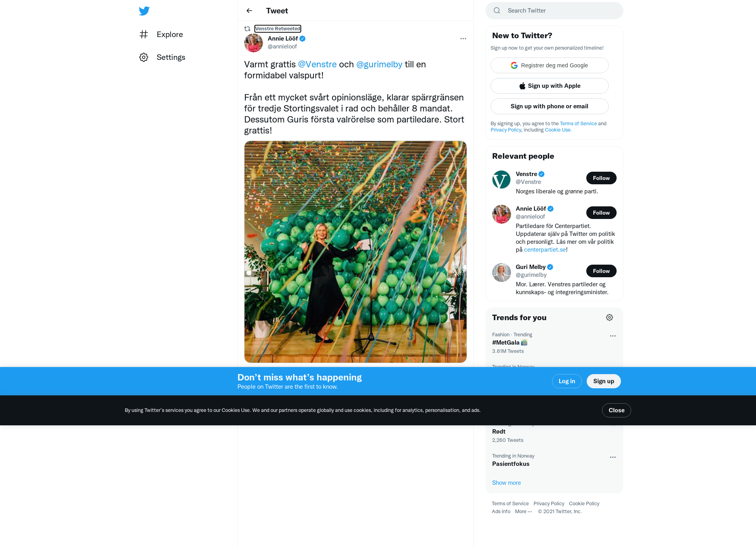Follow Guri Melby
756x547 pixels.
(601, 271)
